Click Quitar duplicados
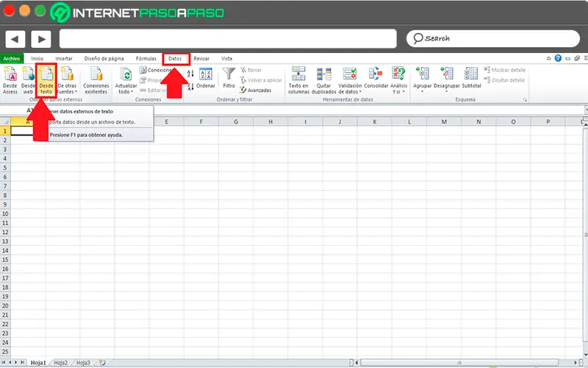The height and width of the screenshot is (368, 588). click(324, 80)
